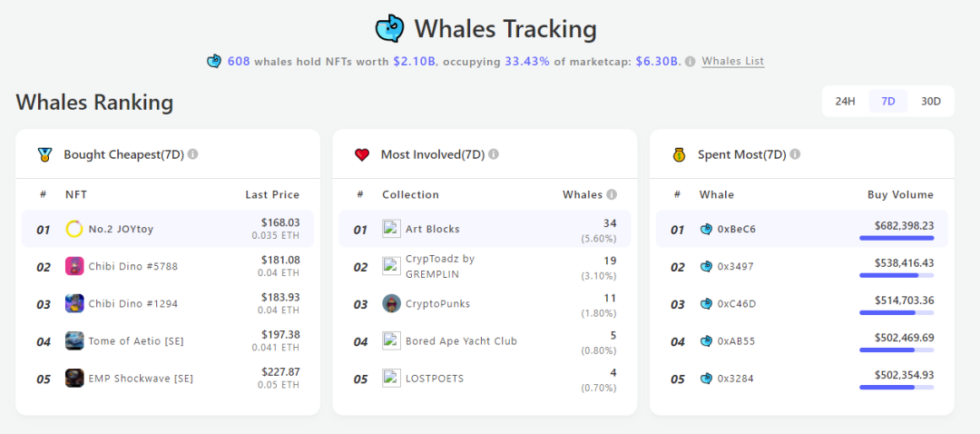Click info icon next to Whales List
980x434 pixels.
coord(690,61)
